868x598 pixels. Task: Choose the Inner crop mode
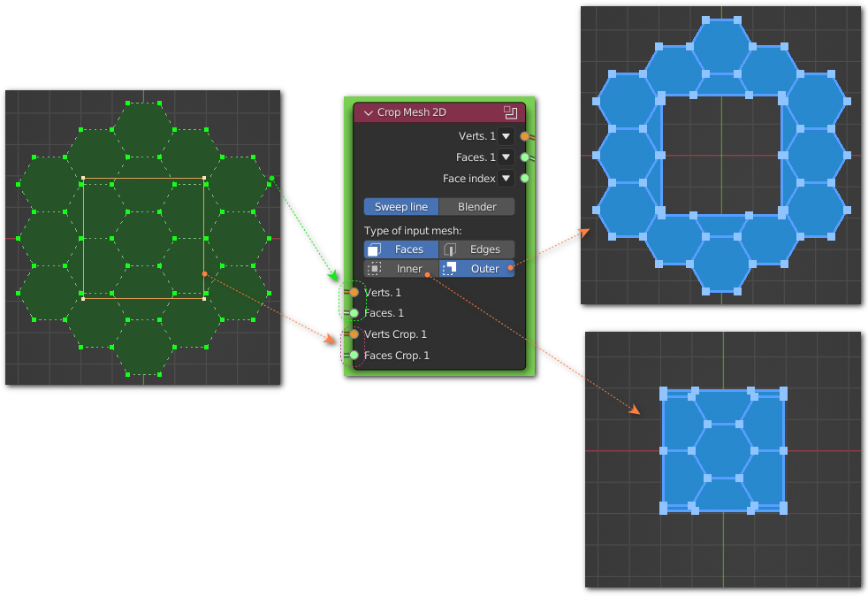pos(401,269)
